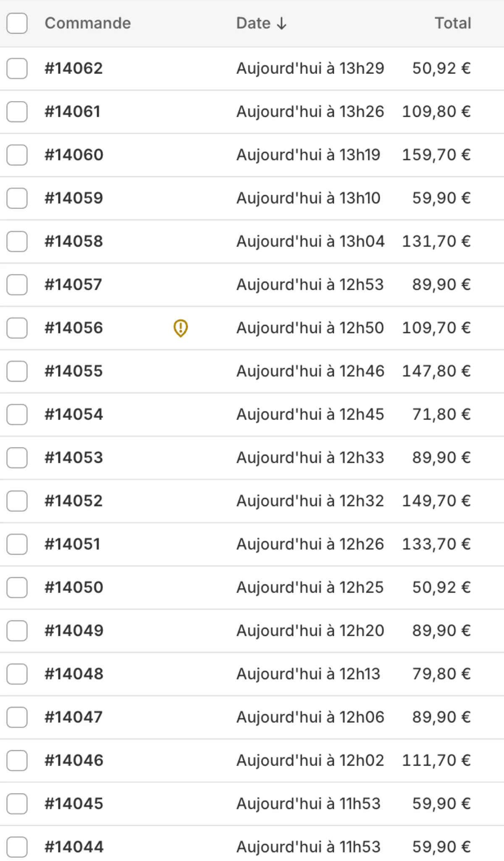Open order #14047
This screenshot has width=504, height=861.
73,717
